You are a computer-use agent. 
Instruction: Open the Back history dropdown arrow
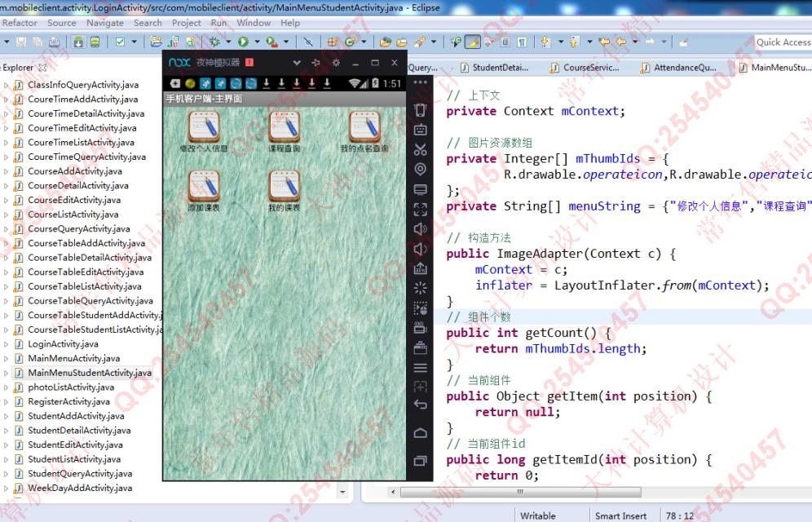click(635, 42)
